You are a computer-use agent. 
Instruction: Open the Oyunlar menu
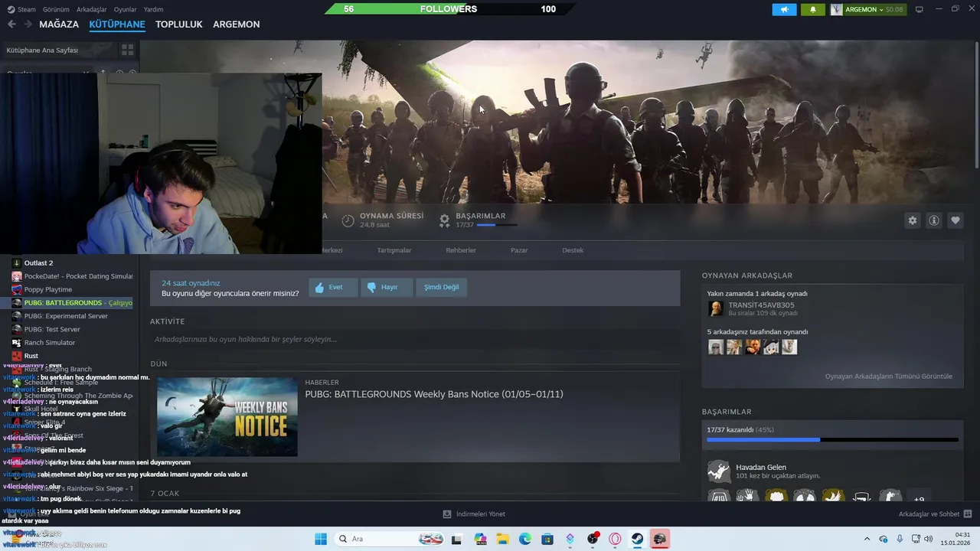point(125,9)
